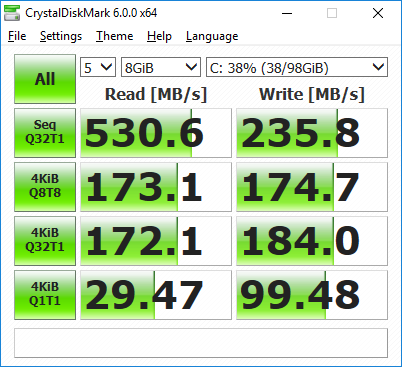Open the Settings menu
This screenshot has height=367, width=402.
tap(61, 36)
